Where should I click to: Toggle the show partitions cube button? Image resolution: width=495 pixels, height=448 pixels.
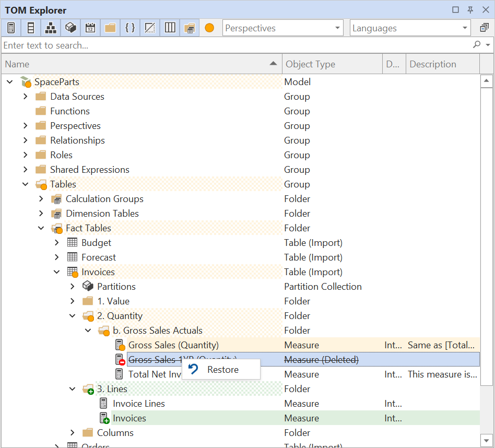(x=70, y=28)
